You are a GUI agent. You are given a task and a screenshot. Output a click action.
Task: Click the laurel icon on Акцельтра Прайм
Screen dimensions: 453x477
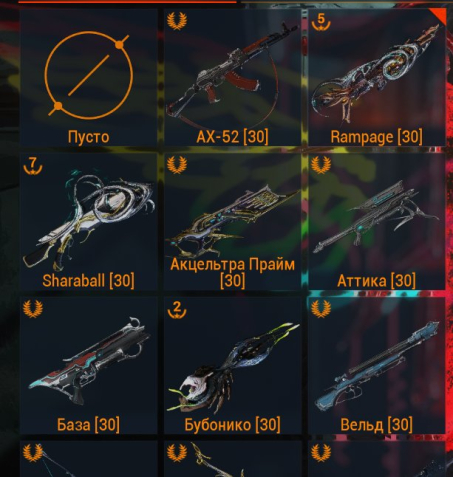point(177,165)
